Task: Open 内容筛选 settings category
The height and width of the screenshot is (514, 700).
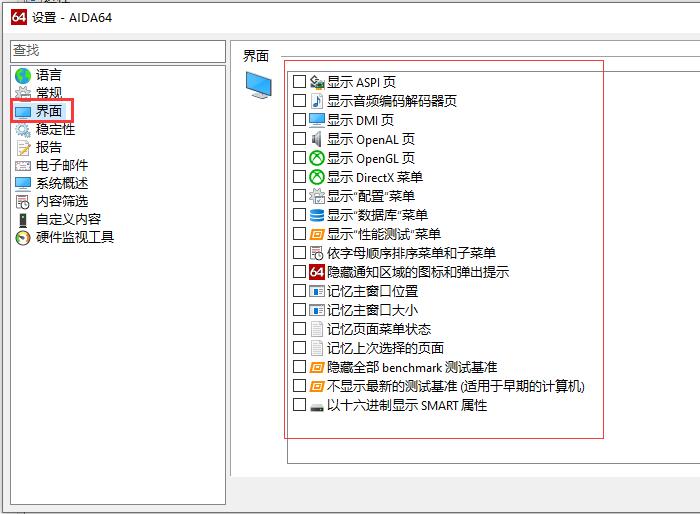Action: 62,201
